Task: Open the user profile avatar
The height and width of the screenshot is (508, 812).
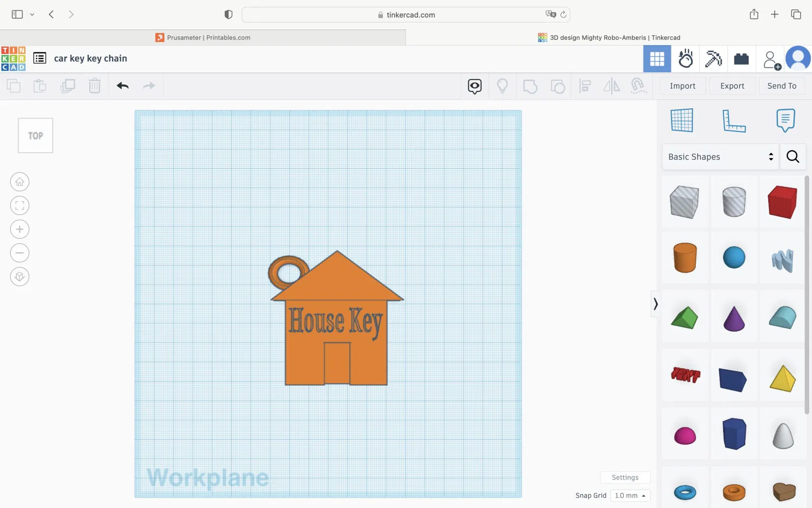Action: pyautogui.click(x=798, y=58)
